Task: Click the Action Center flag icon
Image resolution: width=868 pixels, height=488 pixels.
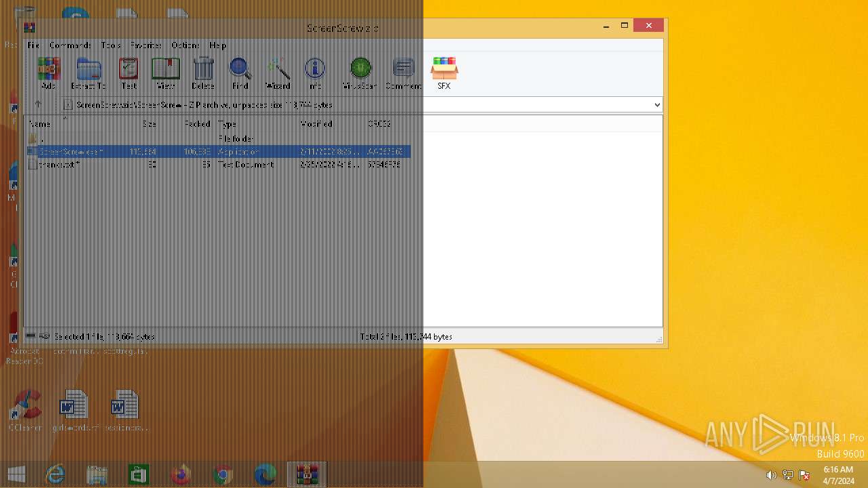Action: click(804, 475)
